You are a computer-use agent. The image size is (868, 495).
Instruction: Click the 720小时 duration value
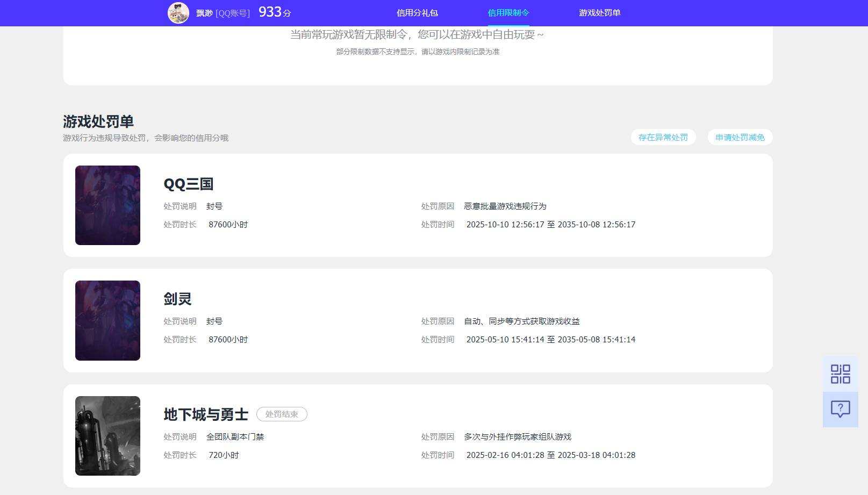point(224,455)
